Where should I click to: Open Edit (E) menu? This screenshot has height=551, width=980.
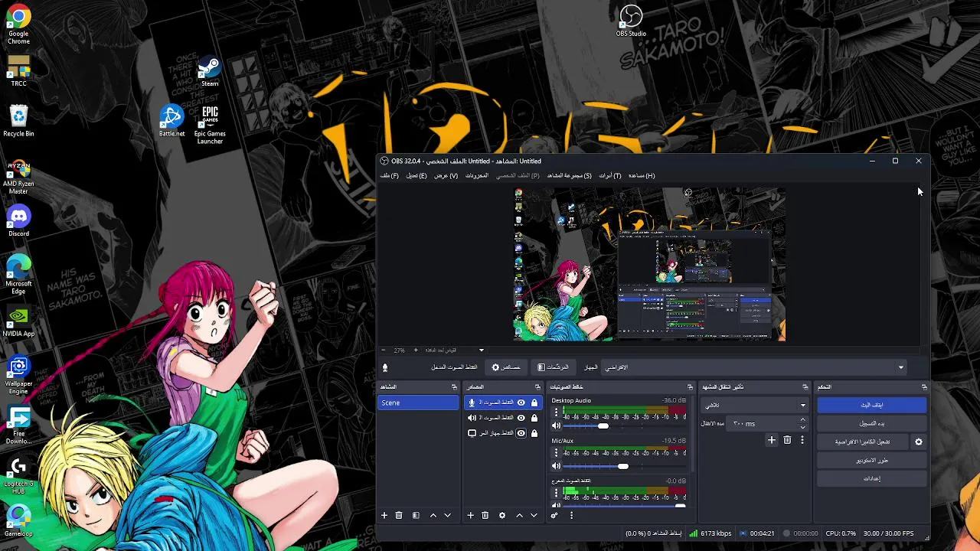[416, 176]
